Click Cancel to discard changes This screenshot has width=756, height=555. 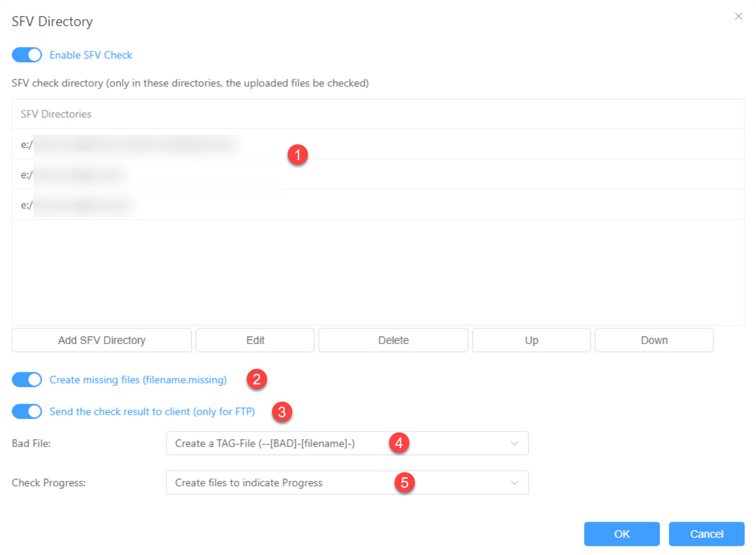click(x=707, y=534)
